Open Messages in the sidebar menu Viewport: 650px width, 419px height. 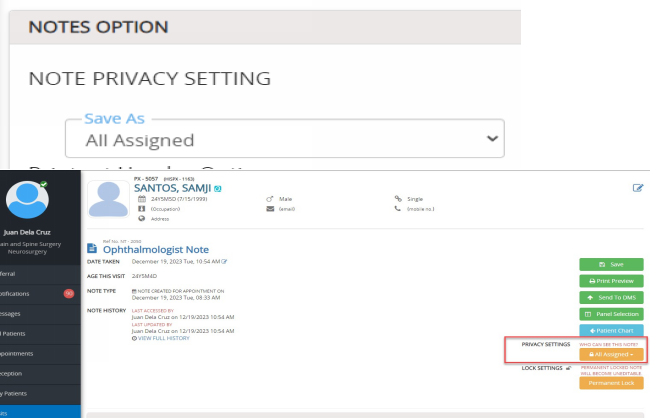(20, 313)
